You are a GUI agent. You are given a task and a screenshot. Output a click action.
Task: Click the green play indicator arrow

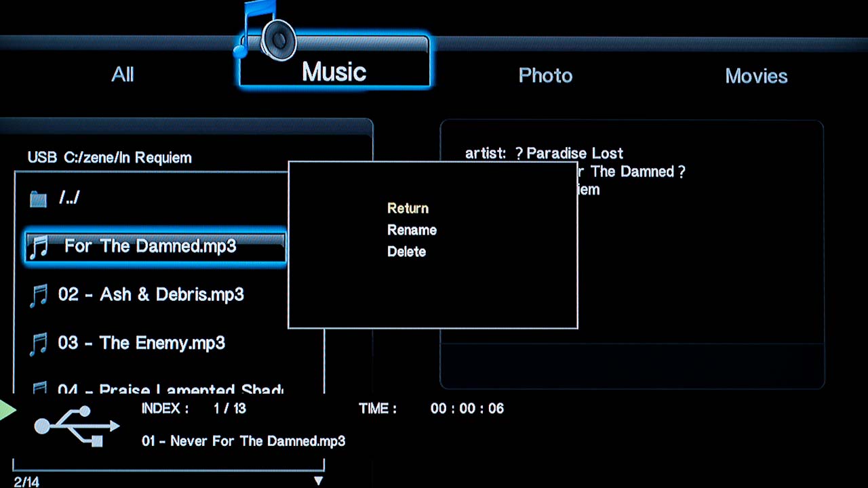click(x=7, y=410)
